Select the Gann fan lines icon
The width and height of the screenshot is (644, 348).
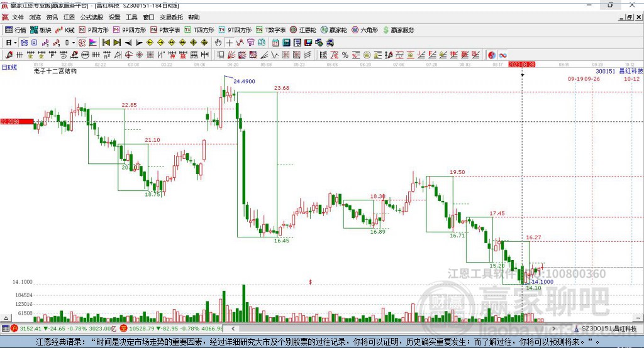click(x=232, y=55)
